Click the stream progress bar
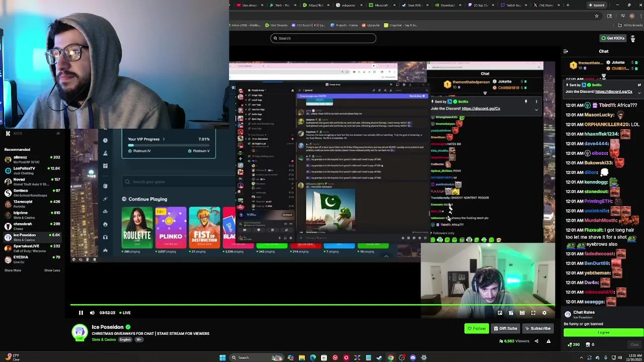644x362 pixels. [x=312, y=305]
